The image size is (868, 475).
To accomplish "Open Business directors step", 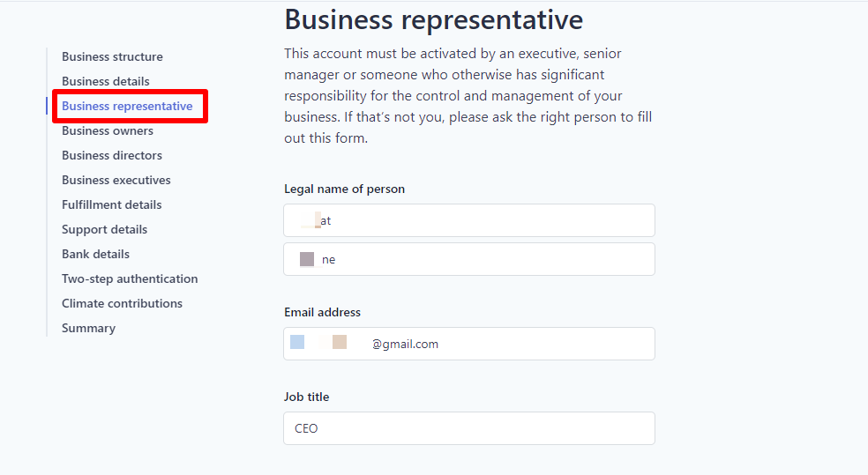I will pos(111,155).
